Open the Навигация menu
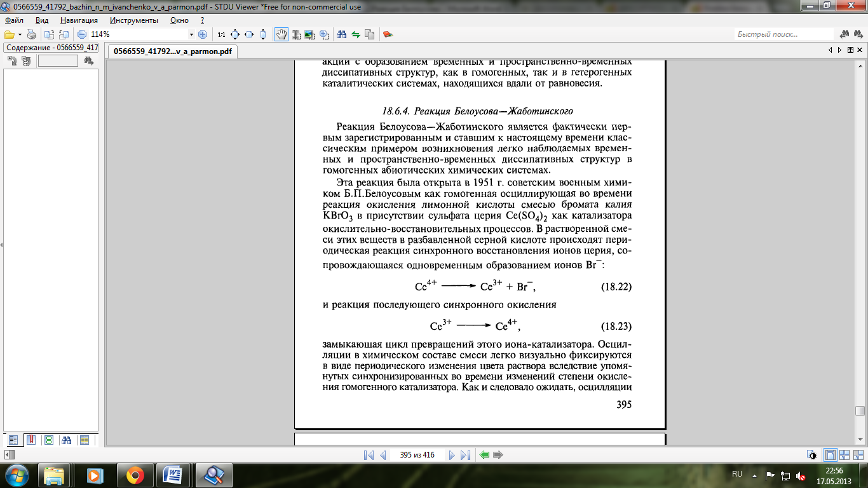 click(x=79, y=20)
